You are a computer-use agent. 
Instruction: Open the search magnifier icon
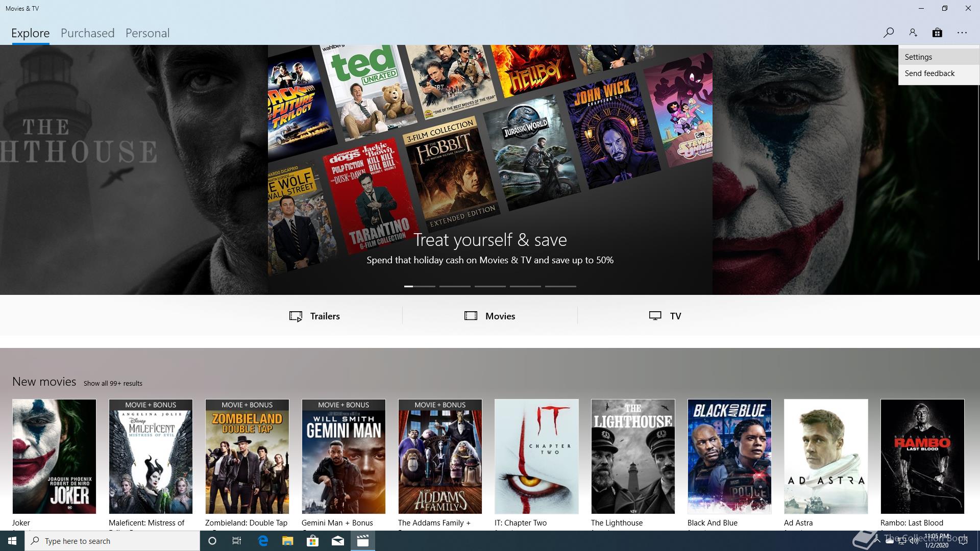[x=888, y=33]
